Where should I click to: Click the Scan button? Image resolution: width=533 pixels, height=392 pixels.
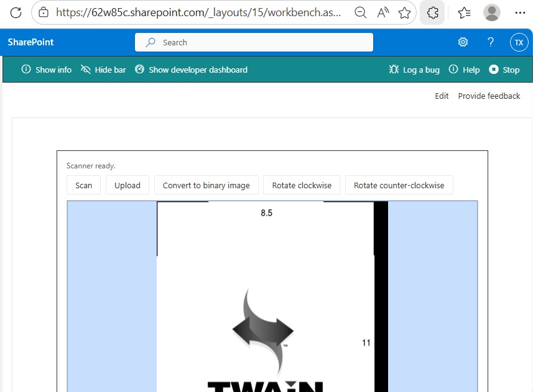point(83,185)
